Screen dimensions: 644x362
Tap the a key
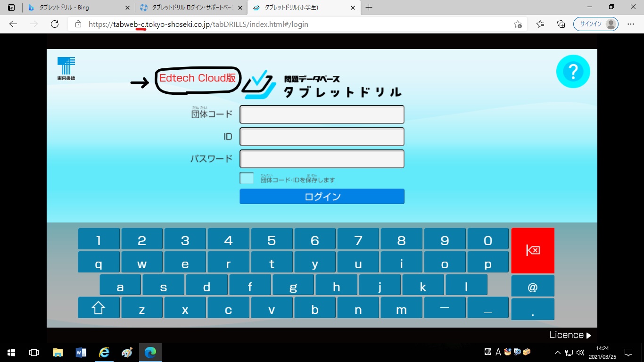click(x=120, y=286)
